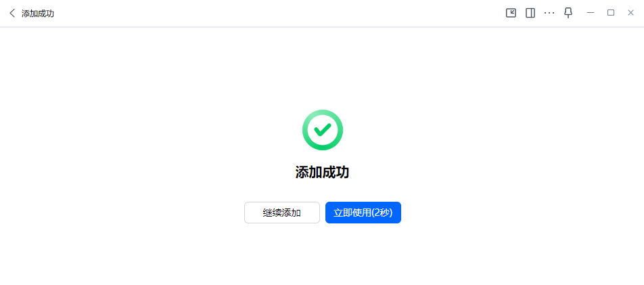Toggle the side panel split-view icon
The width and height of the screenshot is (644, 285).
pos(530,13)
